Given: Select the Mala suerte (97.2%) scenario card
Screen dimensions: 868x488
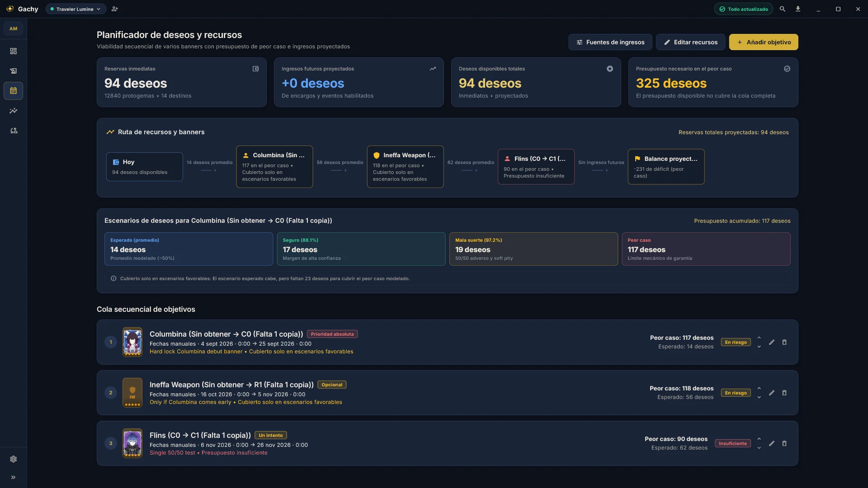Looking at the screenshot, I should click(533, 249).
